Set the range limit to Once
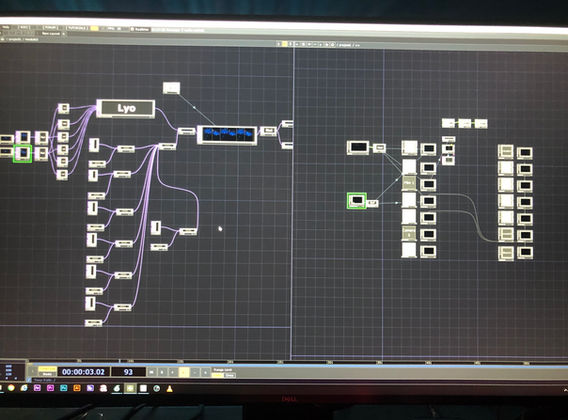Image resolution: width=568 pixels, height=420 pixels. (230, 375)
